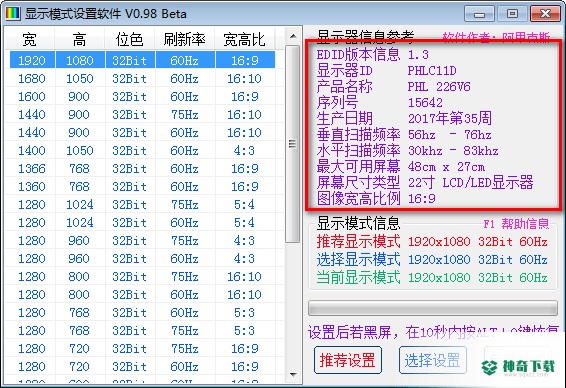Select the 1920 1080 60Hz row
The height and width of the screenshot is (388, 566).
[x=143, y=60]
